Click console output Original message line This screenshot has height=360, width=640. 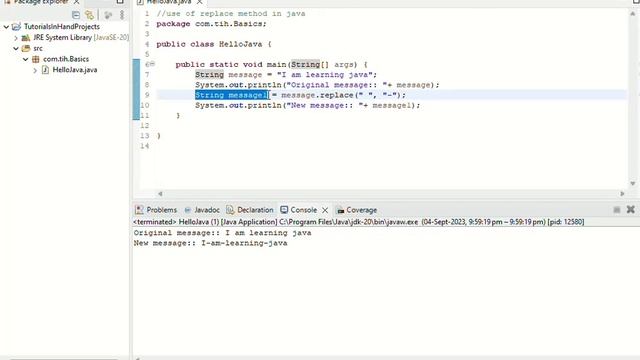pos(222,233)
